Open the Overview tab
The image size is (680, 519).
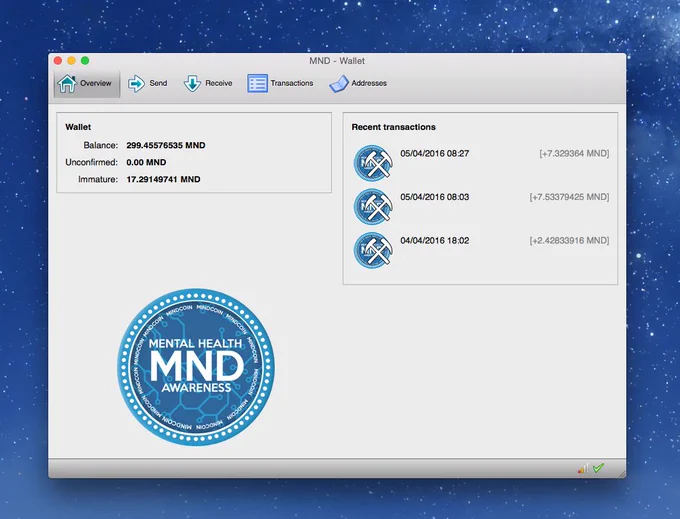click(87, 83)
